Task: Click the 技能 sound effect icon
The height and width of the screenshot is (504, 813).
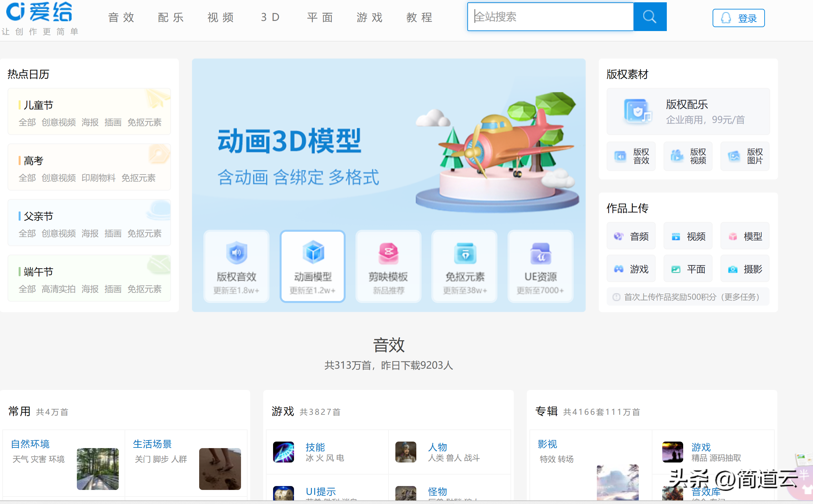Action: pyautogui.click(x=284, y=452)
